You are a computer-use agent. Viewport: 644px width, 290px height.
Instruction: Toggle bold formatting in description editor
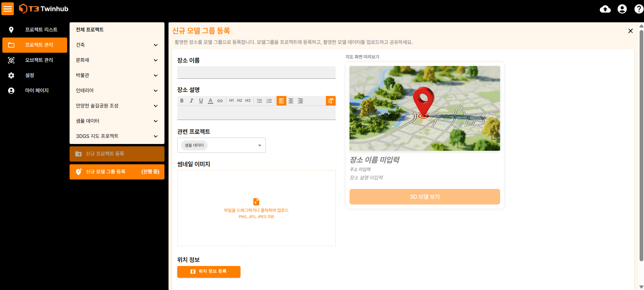(182, 101)
